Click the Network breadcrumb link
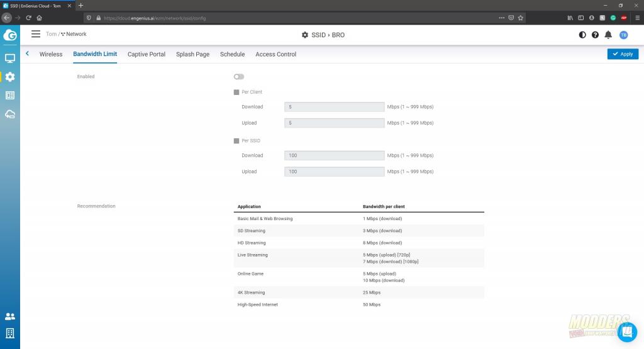Screen dimensions: 644x349 pyautogui.click(x=75, y=34)
